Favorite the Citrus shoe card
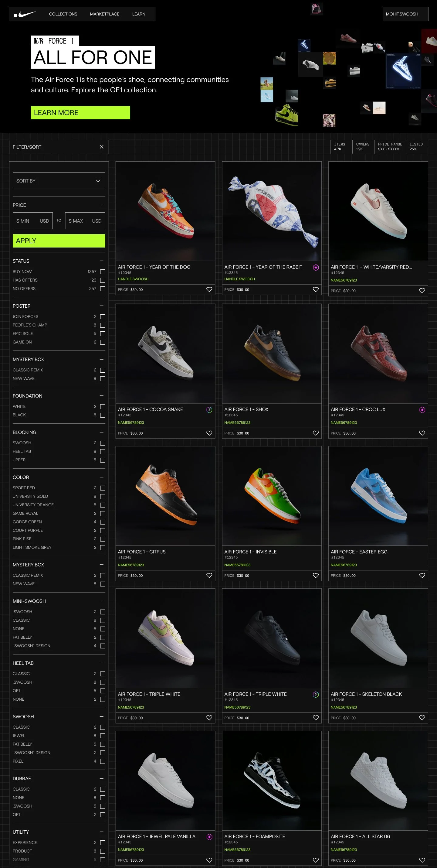This screenshot has width=437, height=868. [209, 575]
